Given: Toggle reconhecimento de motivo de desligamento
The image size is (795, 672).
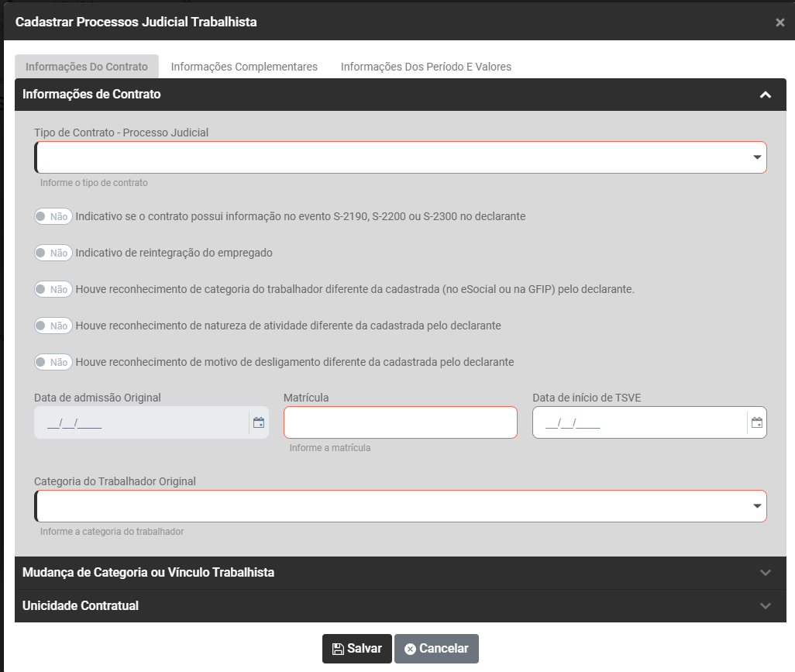Looking at the screenshot, I should point(53,362).
